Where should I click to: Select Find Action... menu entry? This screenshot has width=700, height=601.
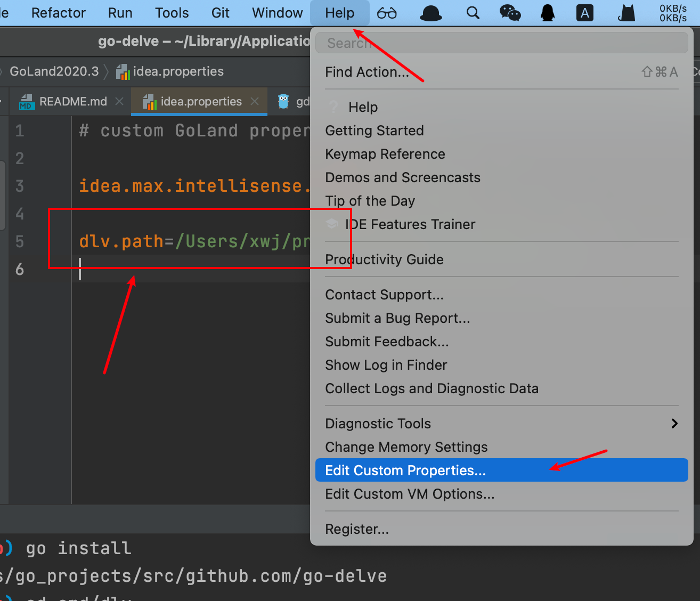501,71
